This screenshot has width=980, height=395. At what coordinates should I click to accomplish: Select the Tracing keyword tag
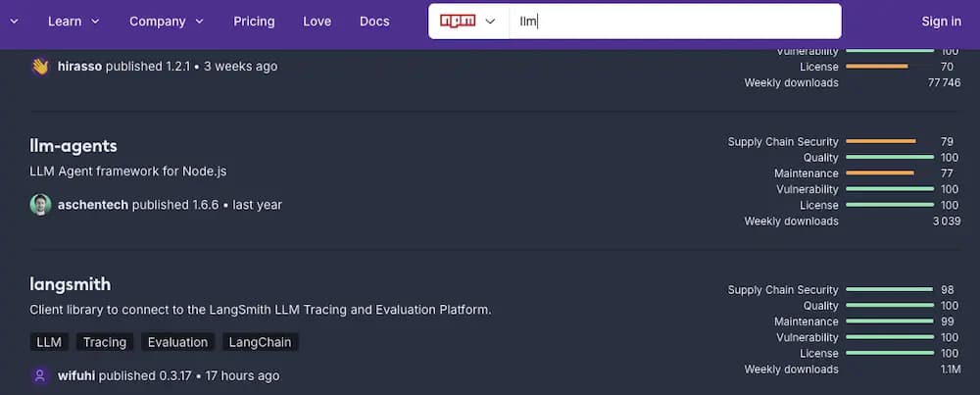tap(104, 342)
